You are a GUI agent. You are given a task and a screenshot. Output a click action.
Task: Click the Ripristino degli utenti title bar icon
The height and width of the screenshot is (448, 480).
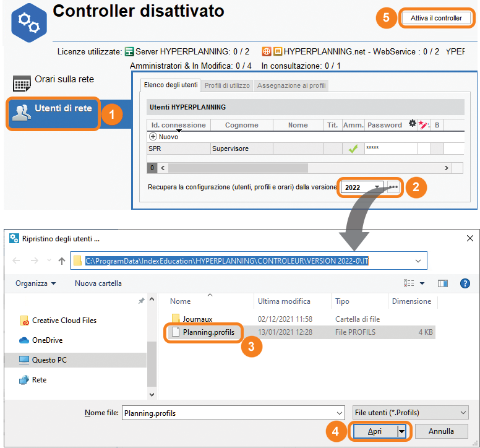tap(14, 238)
